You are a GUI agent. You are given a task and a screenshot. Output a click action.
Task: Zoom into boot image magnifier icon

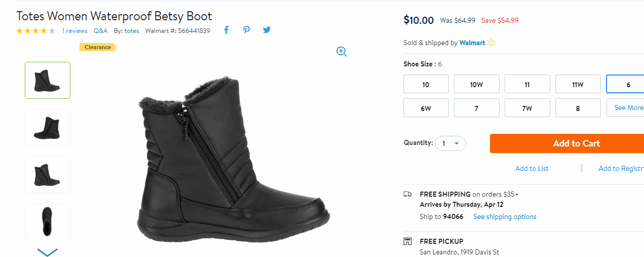tap(342, 51)
